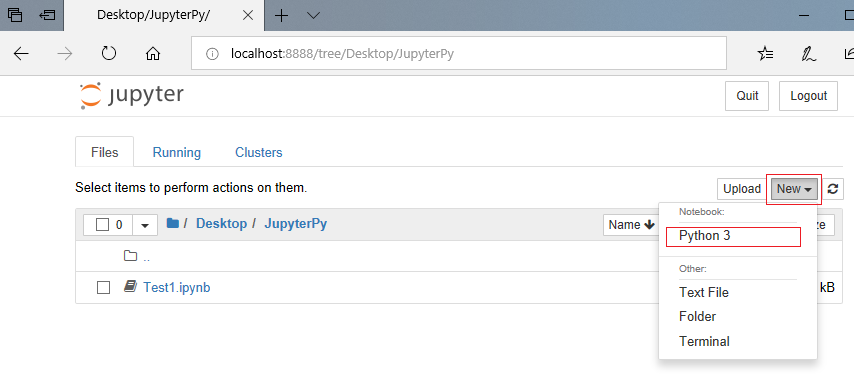Switch to the Running tab
Image resolution: width=854 pixels, height=374 pixels.
(176, 152)
